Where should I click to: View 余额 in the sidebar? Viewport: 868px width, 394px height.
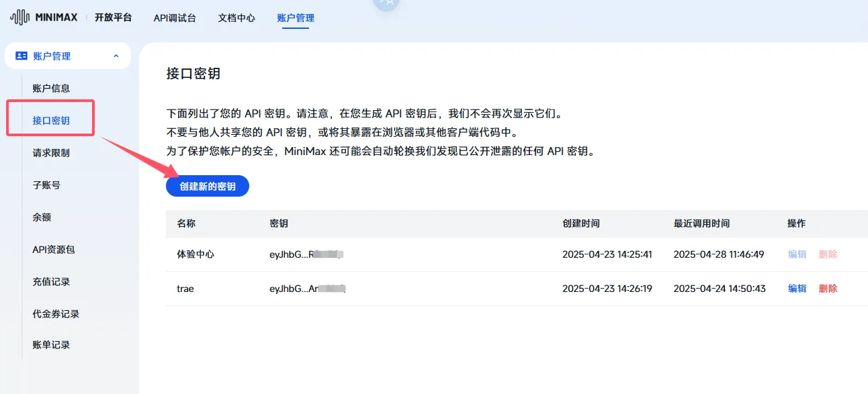pos(42,217)
